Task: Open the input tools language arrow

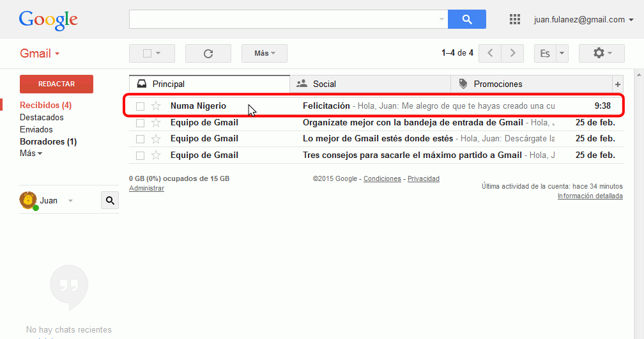Action: click(x=562, y=54)
